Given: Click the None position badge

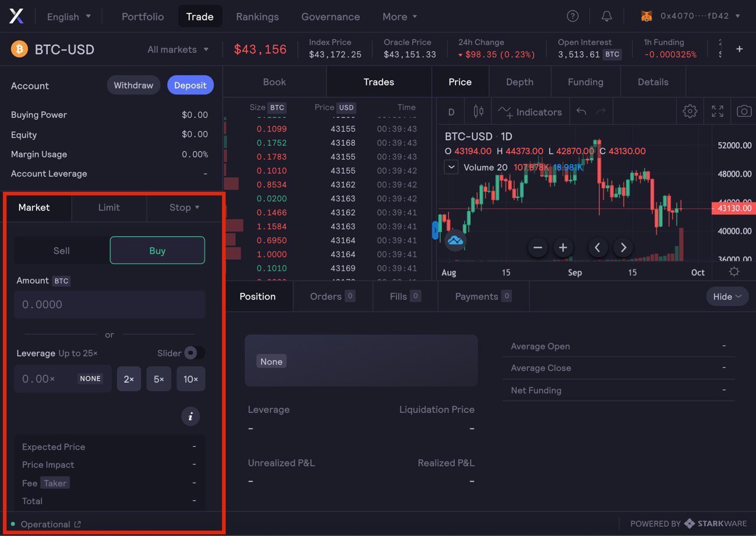Looking at the screenshot, I should [x=271, y=362].
